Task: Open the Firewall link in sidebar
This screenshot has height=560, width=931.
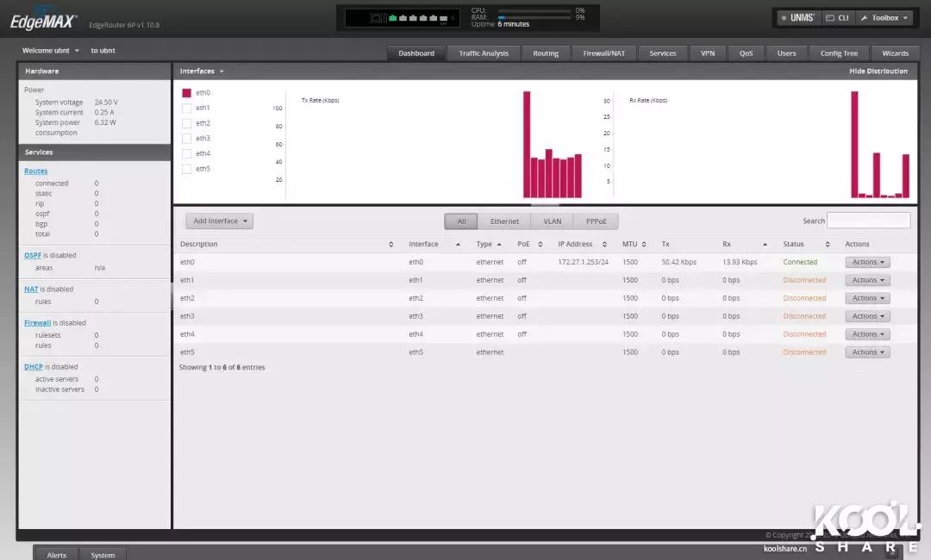Action: [x=37, y=323]
